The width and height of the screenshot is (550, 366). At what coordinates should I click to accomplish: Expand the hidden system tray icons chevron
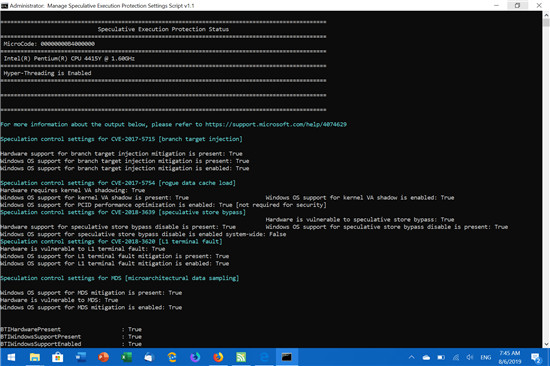point(411,357)
